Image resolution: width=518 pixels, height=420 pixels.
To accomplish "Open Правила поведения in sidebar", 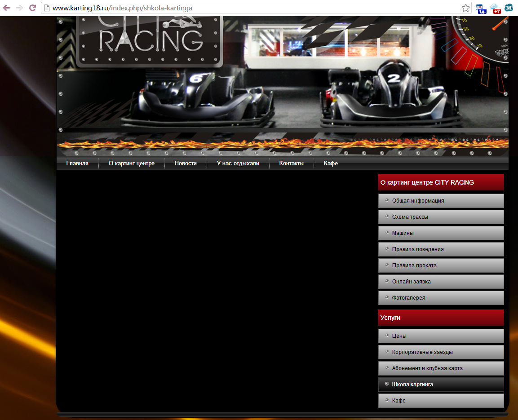I will tap(441, 249).
